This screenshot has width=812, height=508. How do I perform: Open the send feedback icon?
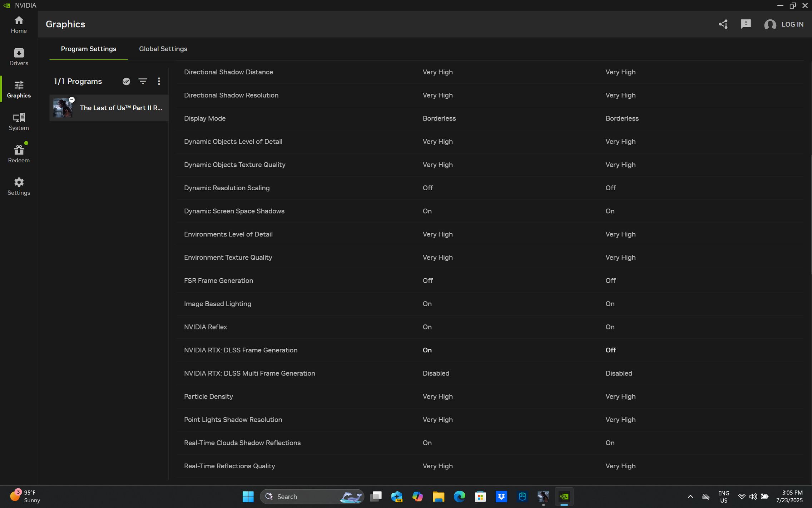pyautogui.click(x=746, y=24)
